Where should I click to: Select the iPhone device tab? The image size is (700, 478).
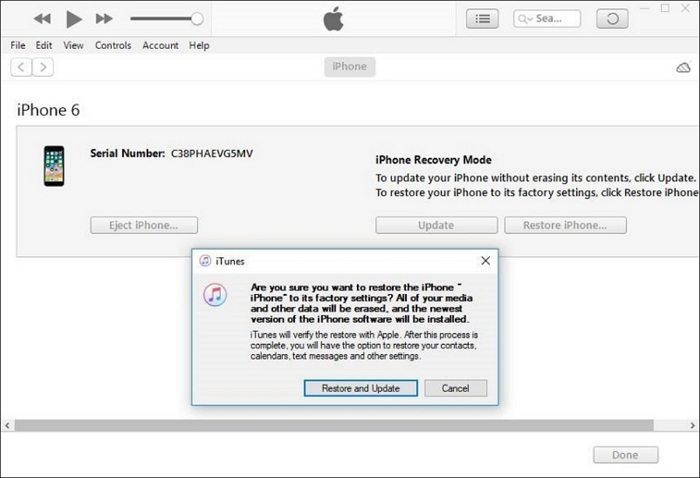point(350,67)
